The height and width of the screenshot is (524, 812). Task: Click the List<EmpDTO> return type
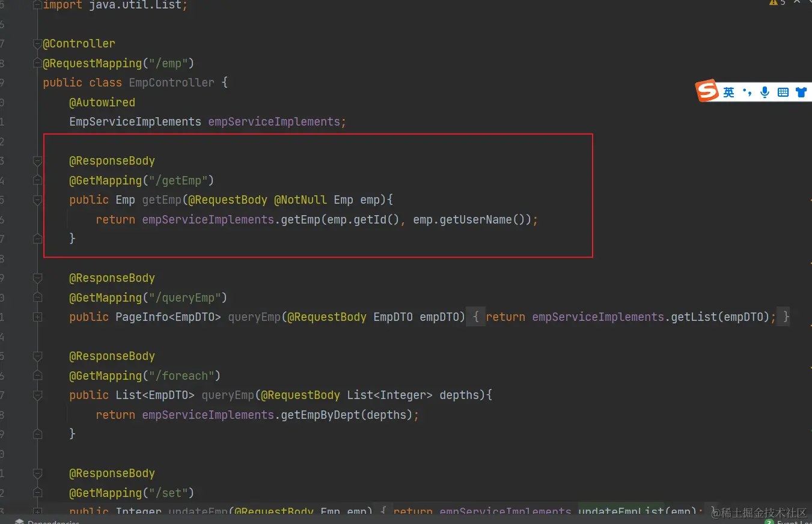tap(155, 395)
